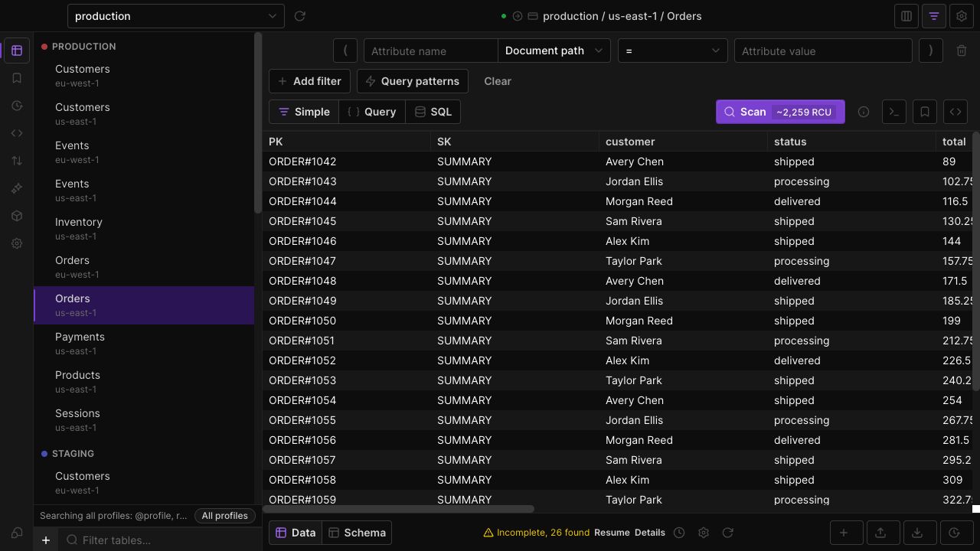Image resolution: width=980 pixels, height=551 pixels.
Task: Toggle the All profiles search scope
Action: [x=225, y=516]
